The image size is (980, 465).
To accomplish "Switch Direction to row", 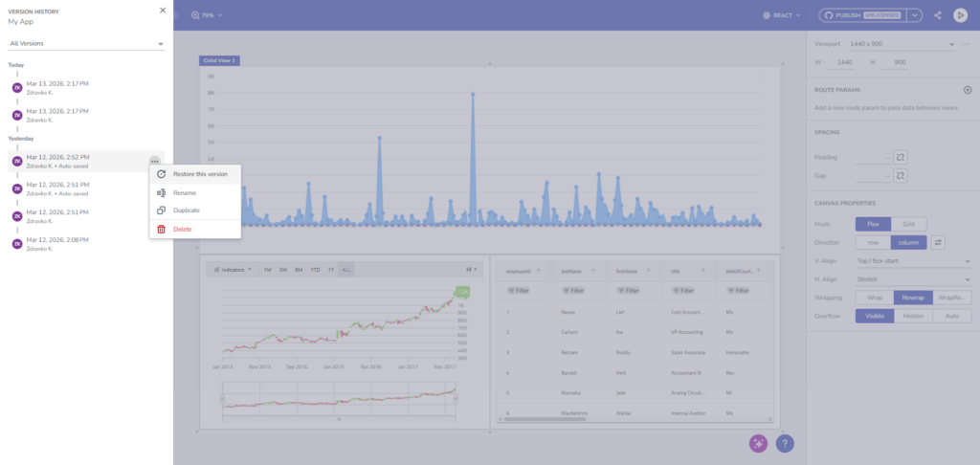I will [x=872, y=242].
